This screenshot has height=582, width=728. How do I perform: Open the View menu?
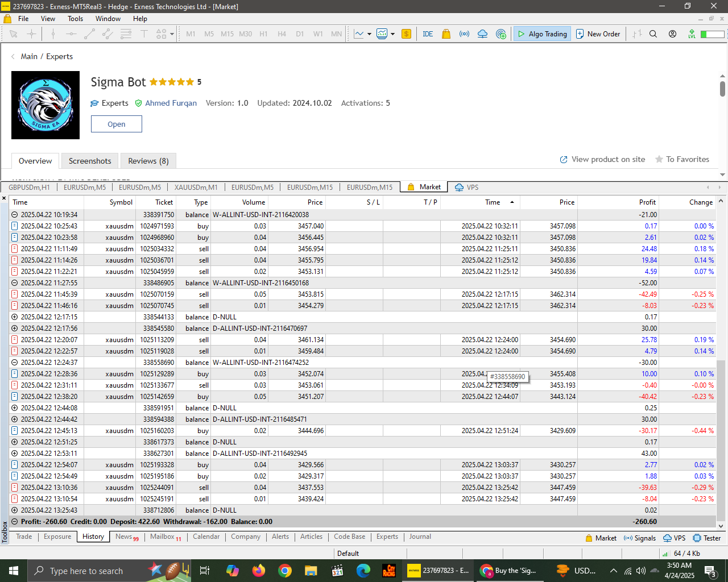coord(48,19)
